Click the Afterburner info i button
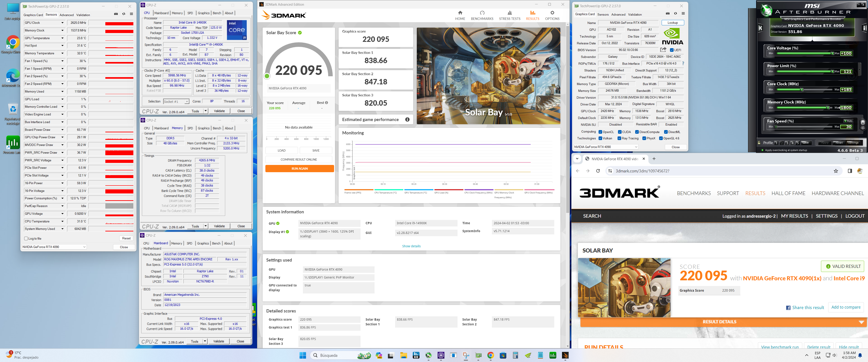 (864, 28)
